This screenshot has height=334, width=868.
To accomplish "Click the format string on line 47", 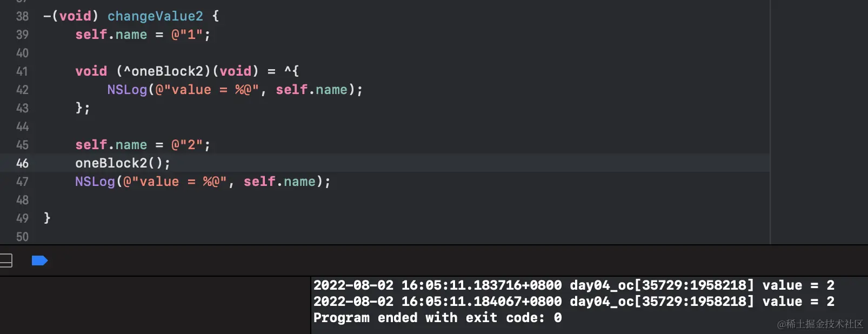I will [175, 182].
